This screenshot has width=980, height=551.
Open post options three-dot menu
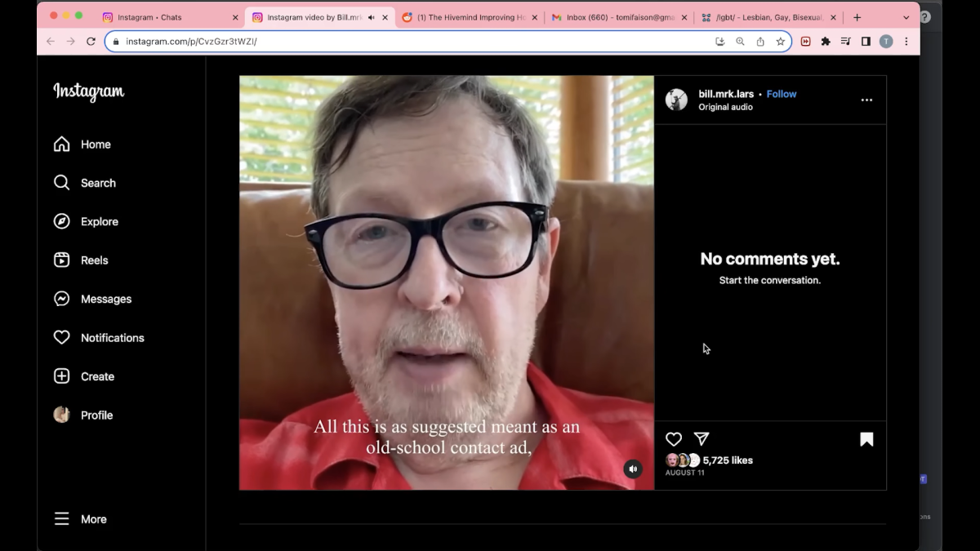click(866, 100)
